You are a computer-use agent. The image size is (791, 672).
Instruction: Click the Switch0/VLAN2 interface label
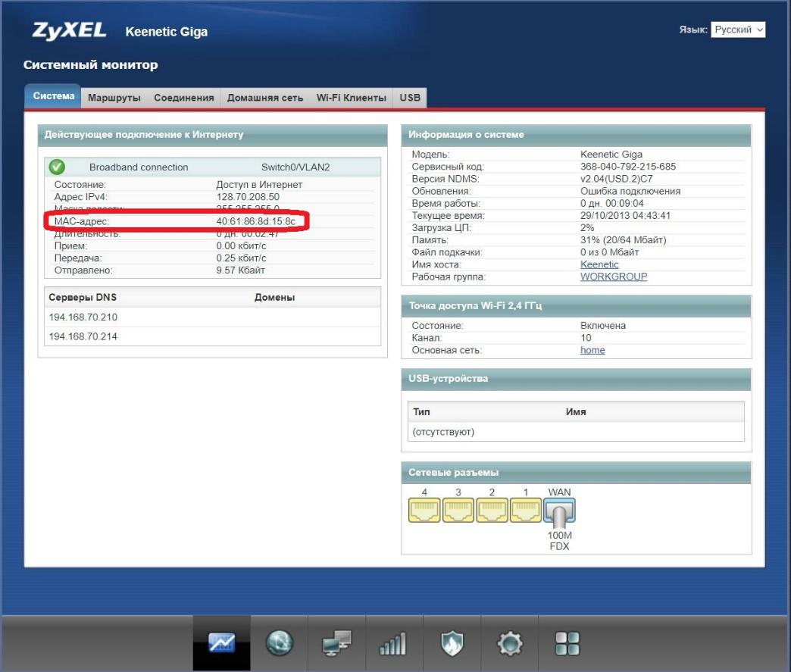[295, 167]
